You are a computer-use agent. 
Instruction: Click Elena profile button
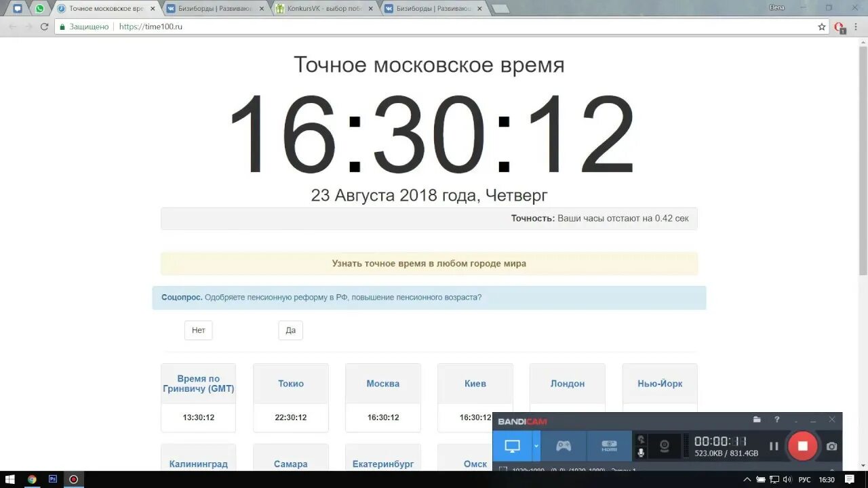(776, 7)
